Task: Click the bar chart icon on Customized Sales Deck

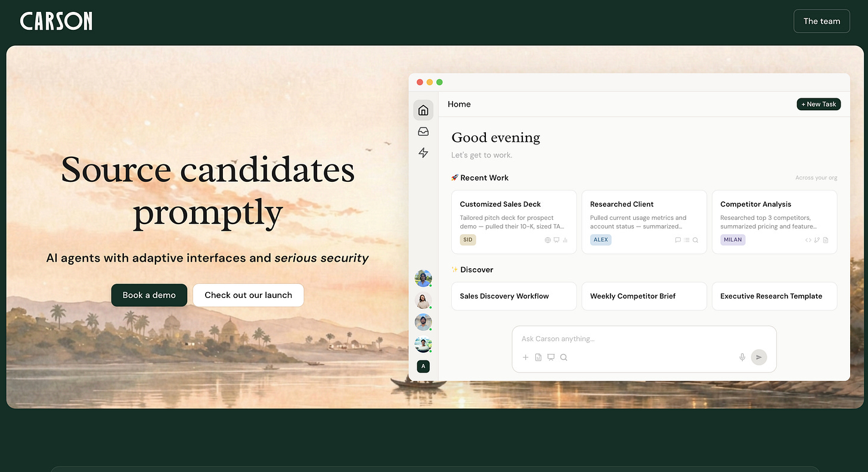Action: (565, 240)
